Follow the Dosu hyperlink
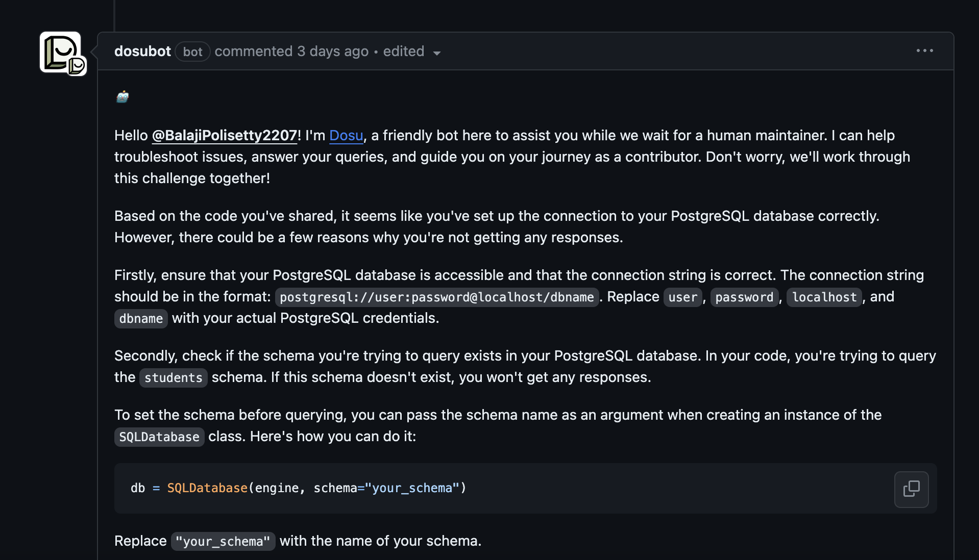979x560 pixels. coord(346,135)
